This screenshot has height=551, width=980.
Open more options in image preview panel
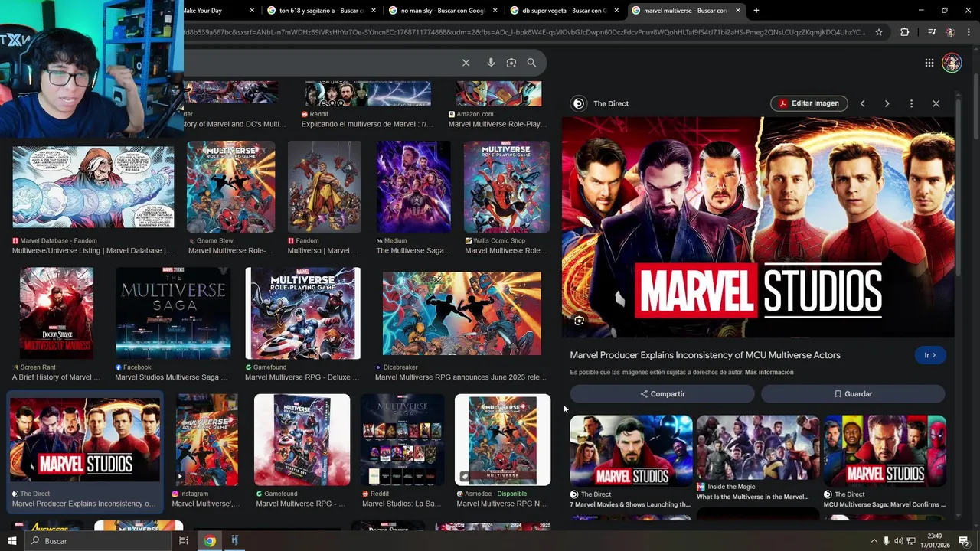[x=911, y=103]
